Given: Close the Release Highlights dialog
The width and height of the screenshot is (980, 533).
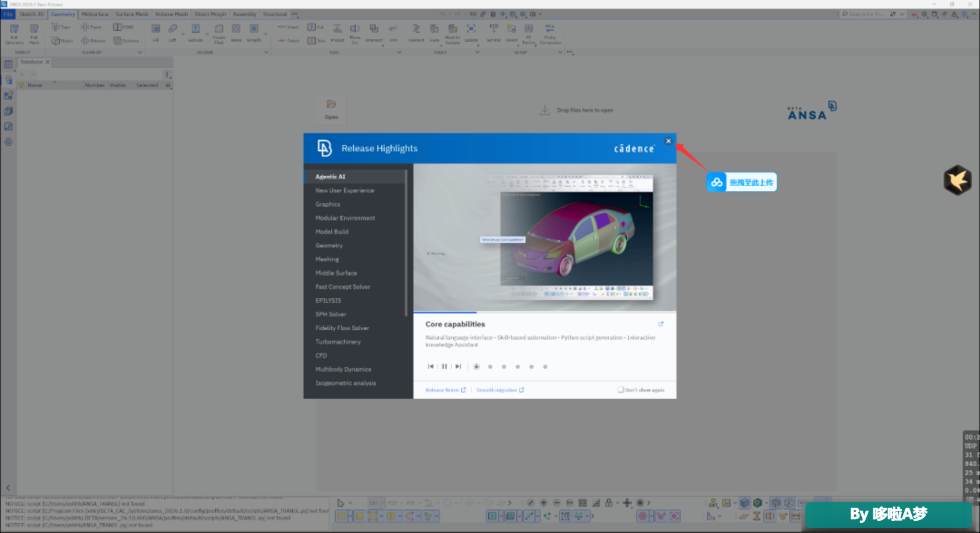Looking at the screenshot, I should tap(668, 141).
